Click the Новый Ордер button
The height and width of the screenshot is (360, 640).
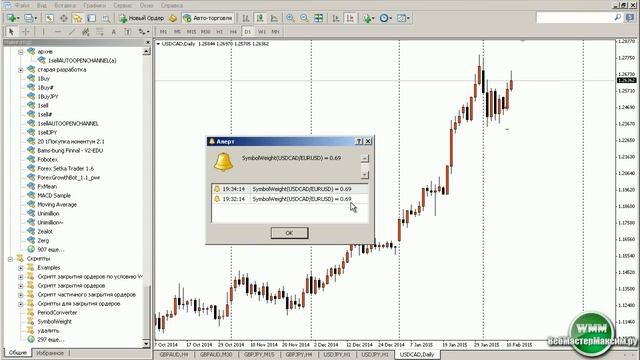[x=142, y=18]
